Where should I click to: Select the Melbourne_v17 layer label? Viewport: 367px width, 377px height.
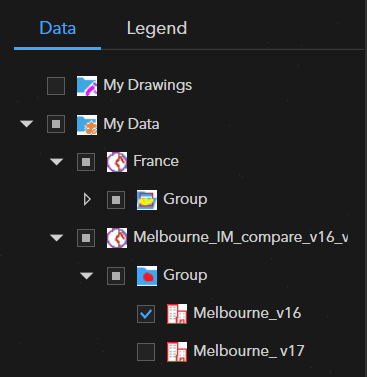coord(249,351)
